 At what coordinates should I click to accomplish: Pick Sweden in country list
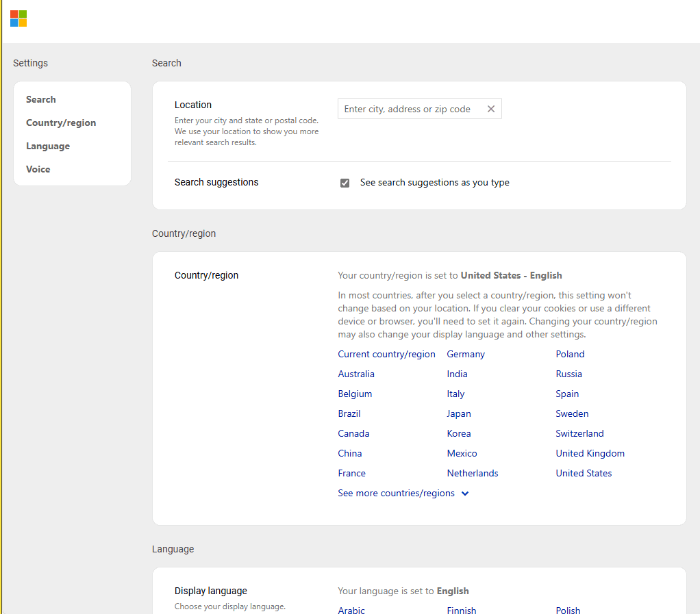point(573,413)
